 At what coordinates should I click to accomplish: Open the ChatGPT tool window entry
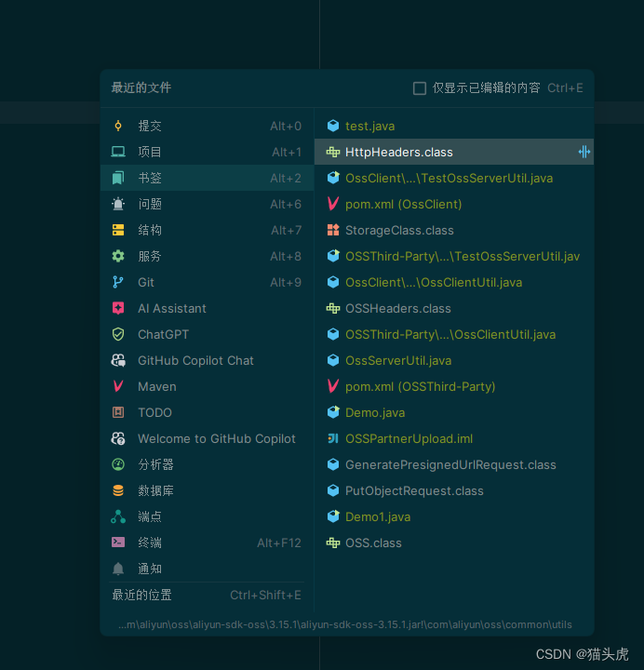pyautogui.click(x=207, y=335)
